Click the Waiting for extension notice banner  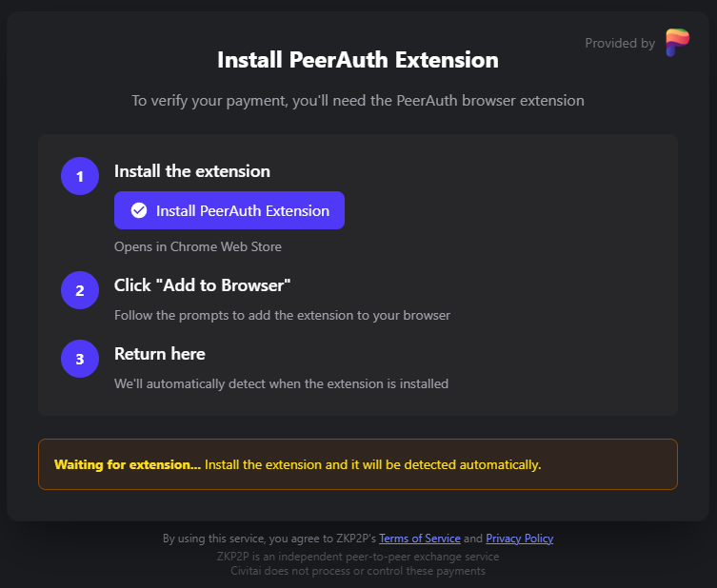(x=358, y=464)
